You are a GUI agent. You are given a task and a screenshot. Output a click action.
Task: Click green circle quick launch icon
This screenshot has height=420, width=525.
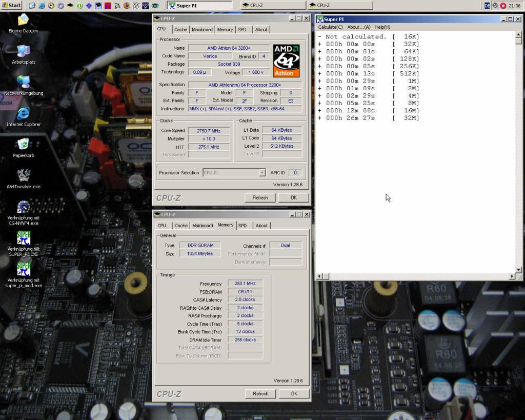tap(79, 5)
